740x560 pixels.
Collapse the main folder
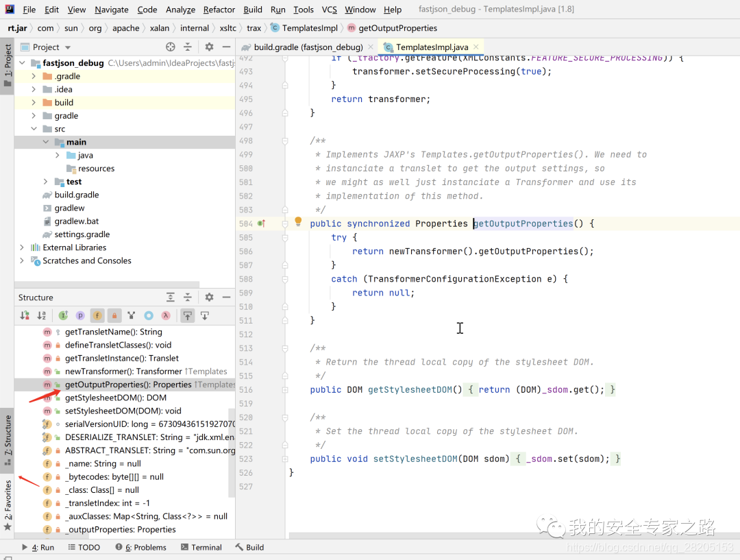point(45,142)
